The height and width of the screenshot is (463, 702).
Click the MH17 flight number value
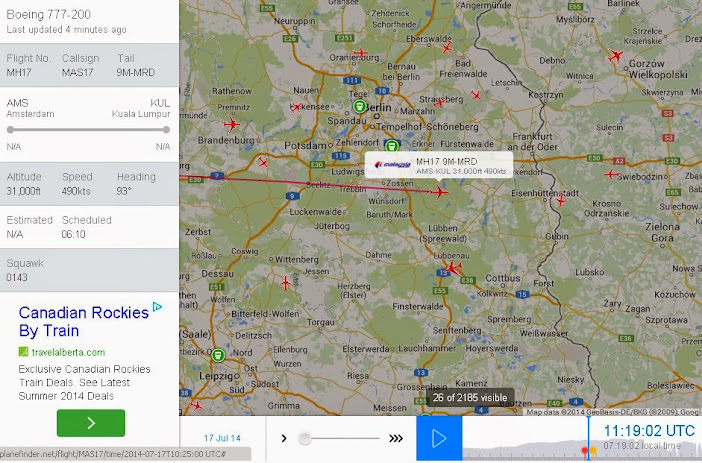(19, 73)
